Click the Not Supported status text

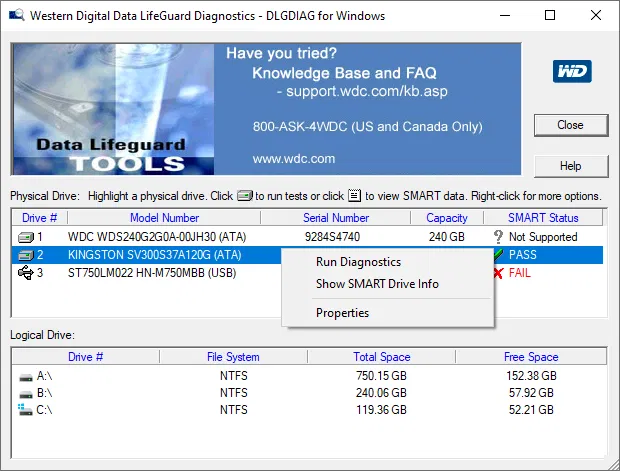click(543, 237)
